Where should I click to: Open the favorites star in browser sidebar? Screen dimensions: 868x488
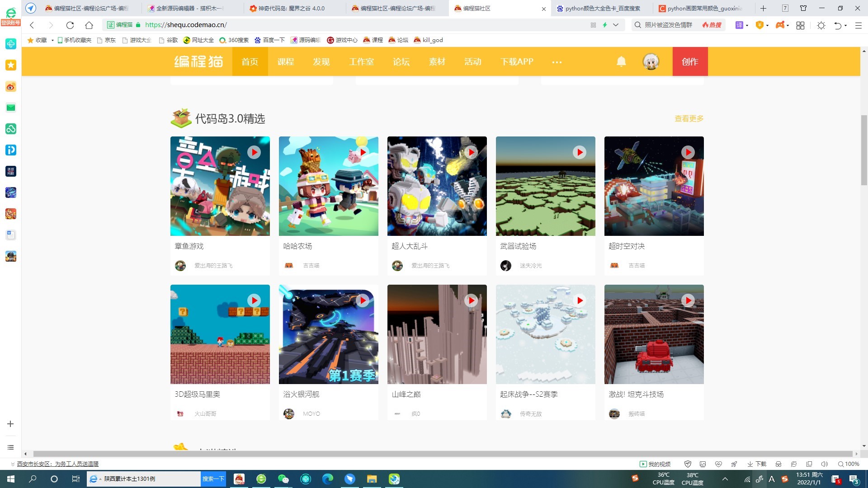11,65
